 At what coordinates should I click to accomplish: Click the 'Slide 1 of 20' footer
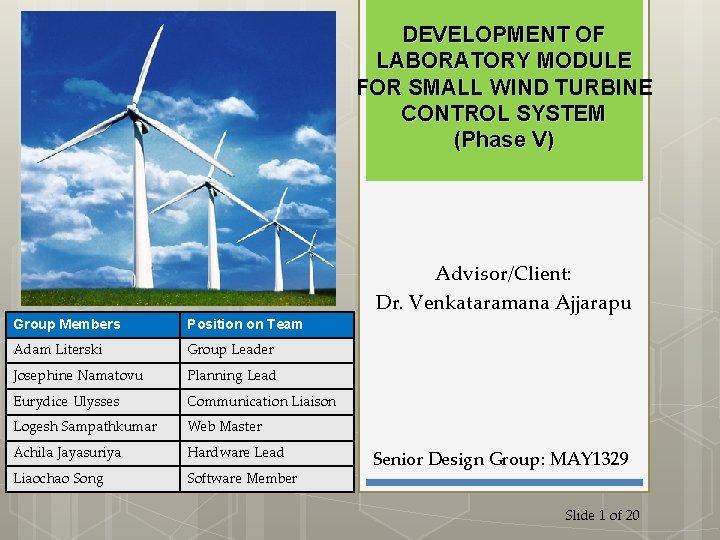tap(602, 515)
